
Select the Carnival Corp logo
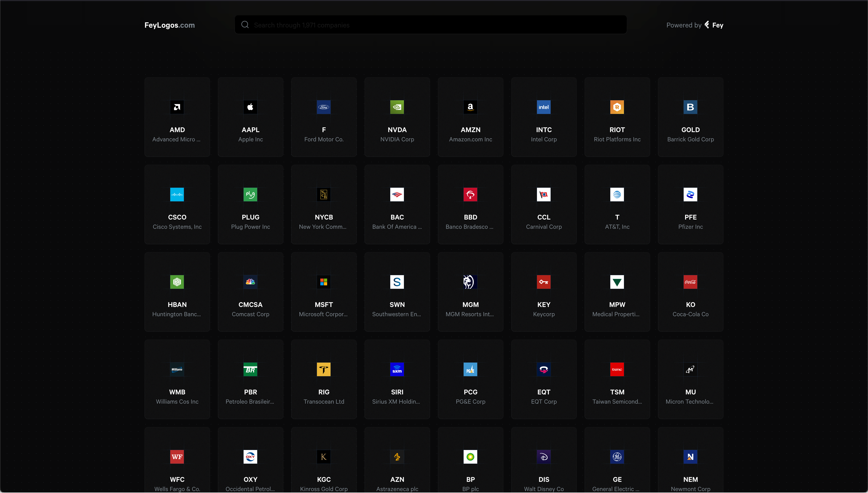click(544, 194)
